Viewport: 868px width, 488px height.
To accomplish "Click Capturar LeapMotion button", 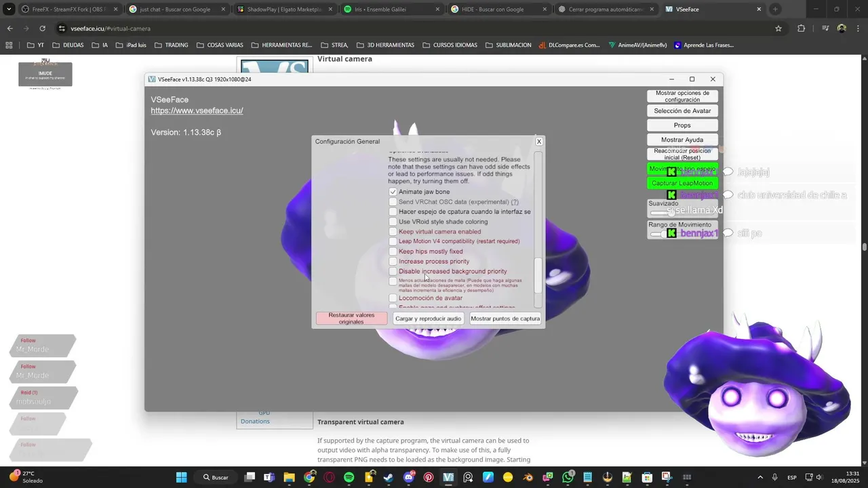I will click(x=682, y=183).
